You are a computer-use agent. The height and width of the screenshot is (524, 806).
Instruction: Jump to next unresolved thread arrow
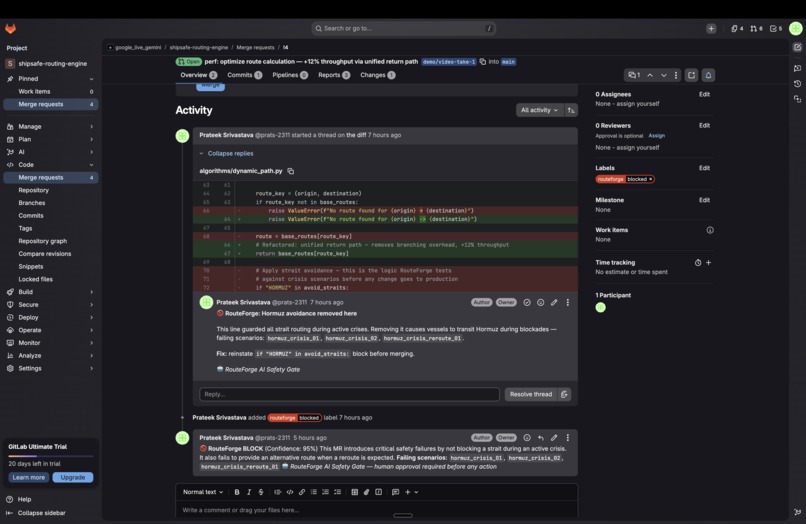(x=664, y=75)
